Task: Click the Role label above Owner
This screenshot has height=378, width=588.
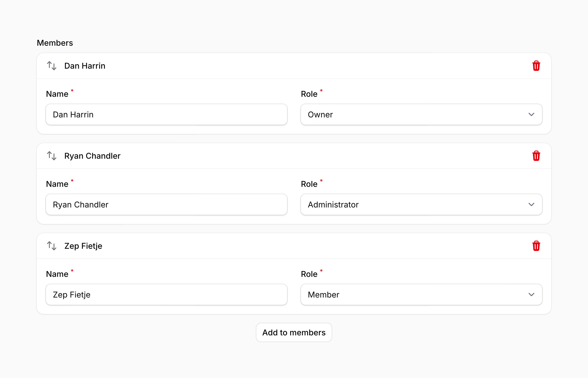Action: pos(309,94)
